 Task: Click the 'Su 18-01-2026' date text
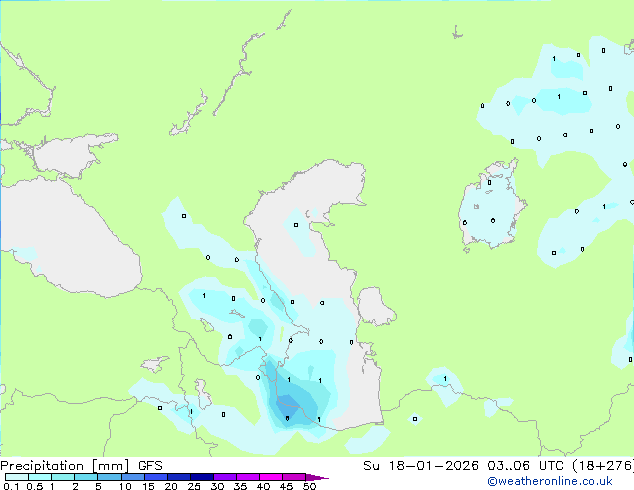421,466
